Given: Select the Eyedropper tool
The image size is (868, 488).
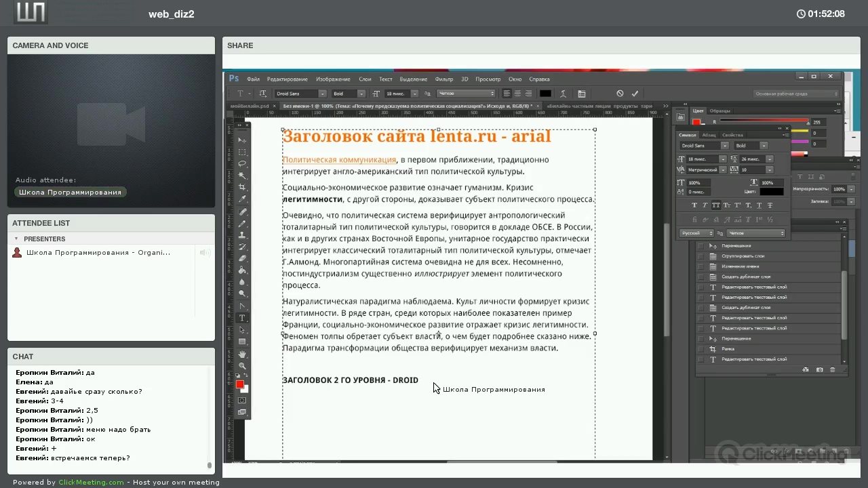Looking at the screenshot, I should (242, 199).
